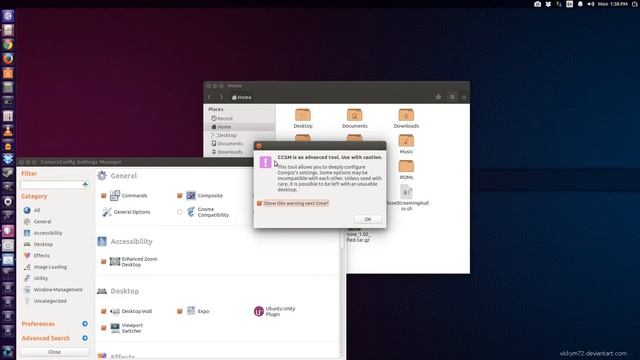
Task: Clear the filter field with its icon
Action: [85, 185]
